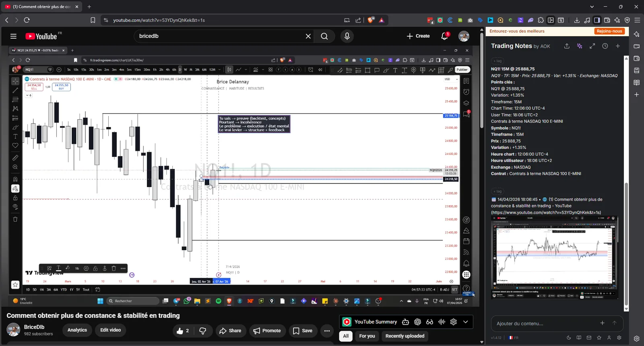The image size is (644, 346).
Task: Open the chart screenshot thumbnail in notes
Action: tap(555, 257)
